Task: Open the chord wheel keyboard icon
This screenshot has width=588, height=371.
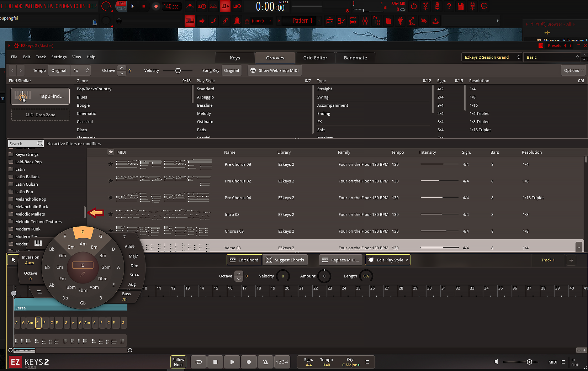Action: tap(38, 243)
